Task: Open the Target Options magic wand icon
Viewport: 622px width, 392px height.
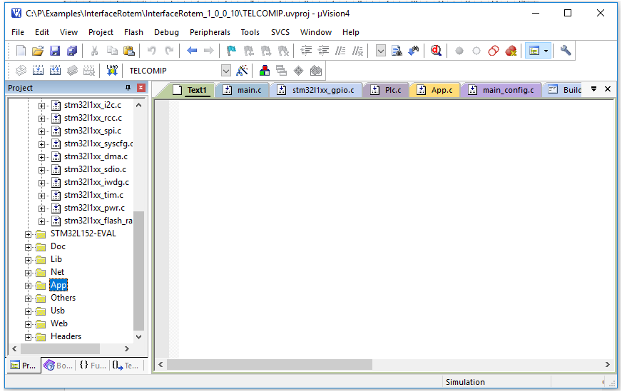Action: (x=242, y=71)
